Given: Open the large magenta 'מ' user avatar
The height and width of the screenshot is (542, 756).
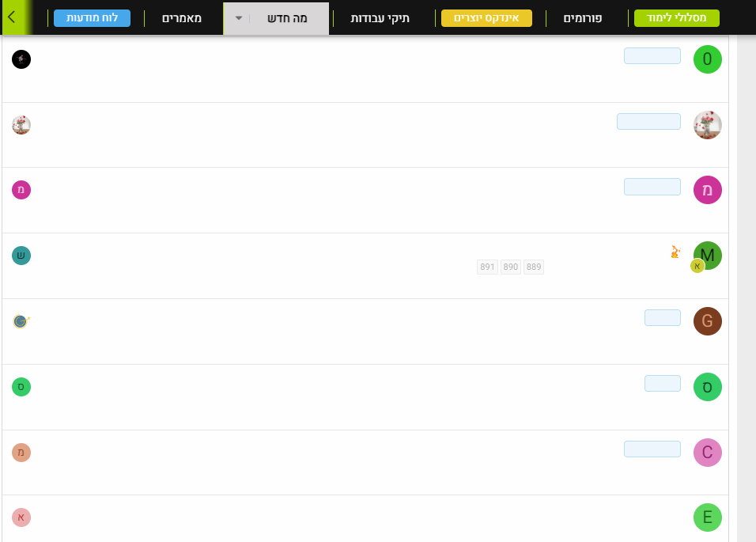Looking at the screenshot, I should (707, 190).
